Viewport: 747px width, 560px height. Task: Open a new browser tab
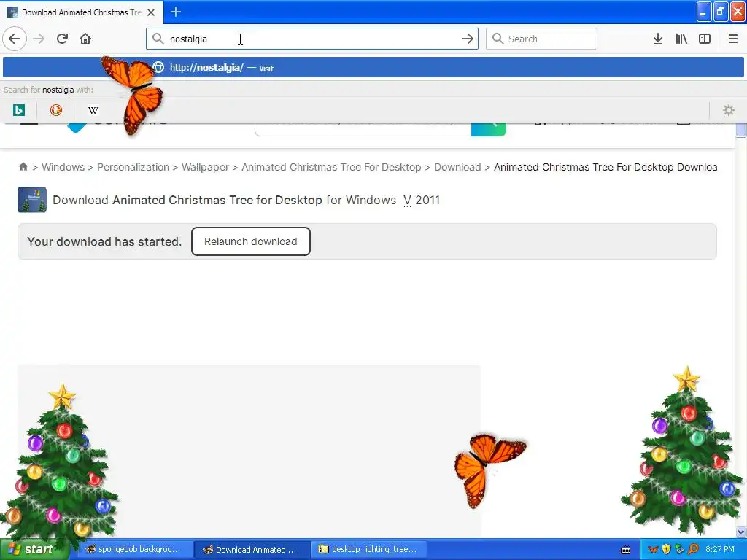[x=176, y=12]
